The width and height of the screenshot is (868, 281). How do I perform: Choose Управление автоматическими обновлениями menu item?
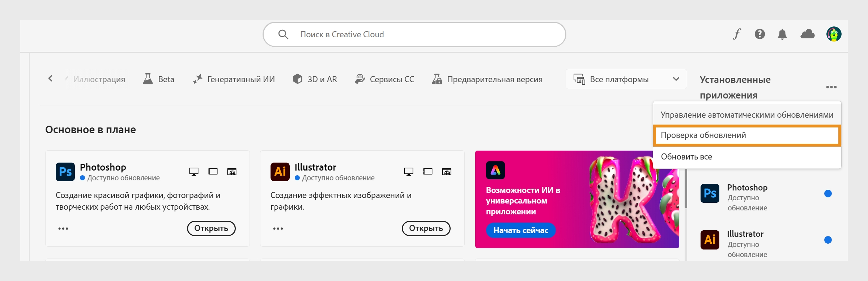click(x=747, y=115)
